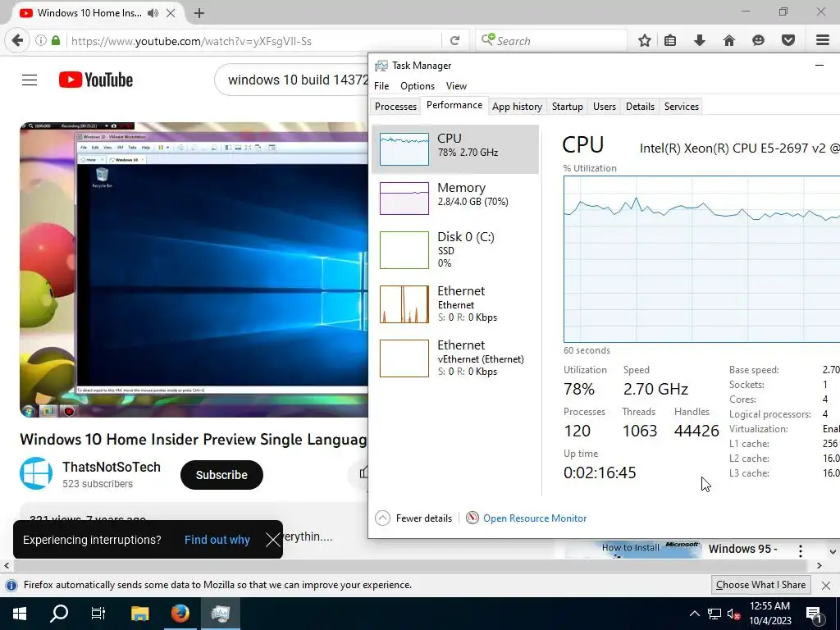Switch to Firefox taskbar icon
Image resolution: width=840 pixels, height=630 pixels.
pyautogui.click(x=180, y=614)
